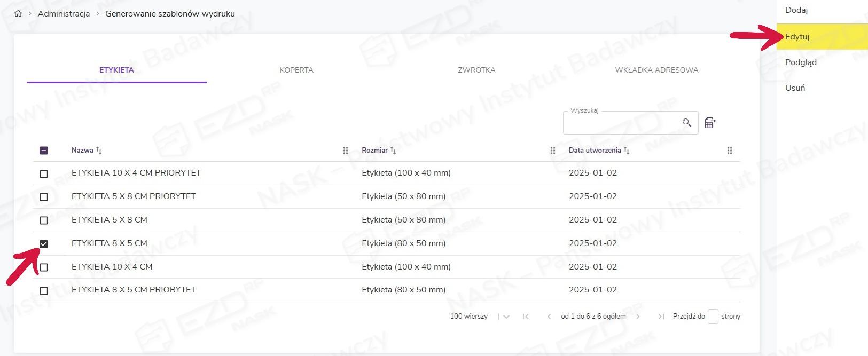Sort by Data utworzenia column arrows

[x=627, y=151]
